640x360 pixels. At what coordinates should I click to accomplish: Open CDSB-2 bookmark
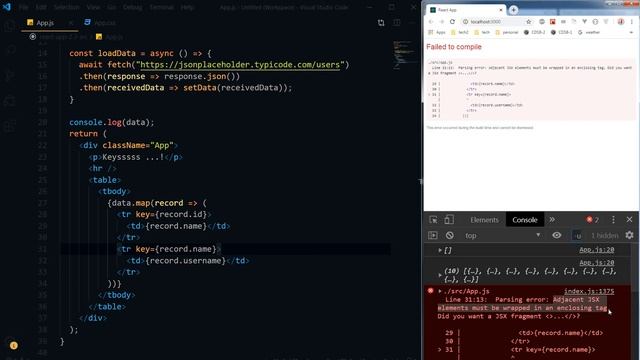[535, 32]
